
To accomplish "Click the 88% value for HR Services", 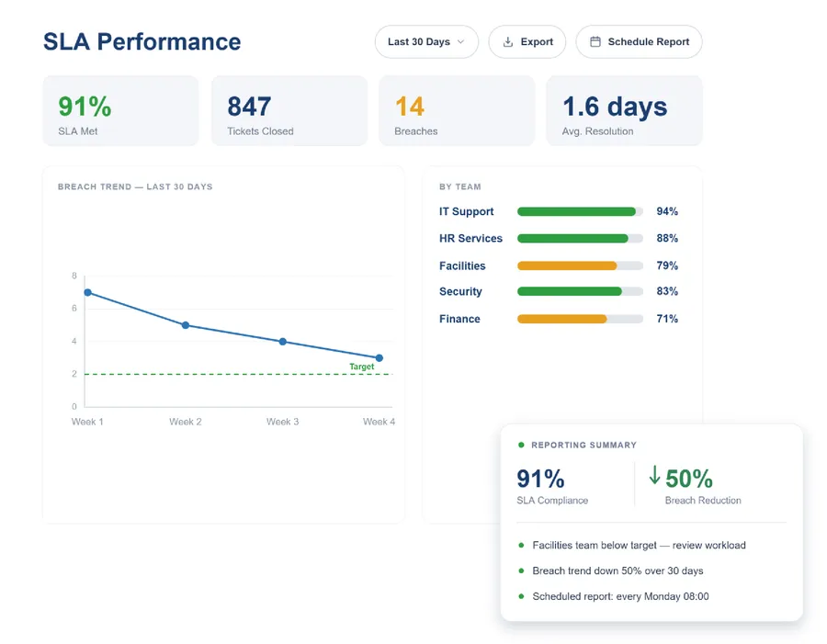I will click(x=667, y=239).
